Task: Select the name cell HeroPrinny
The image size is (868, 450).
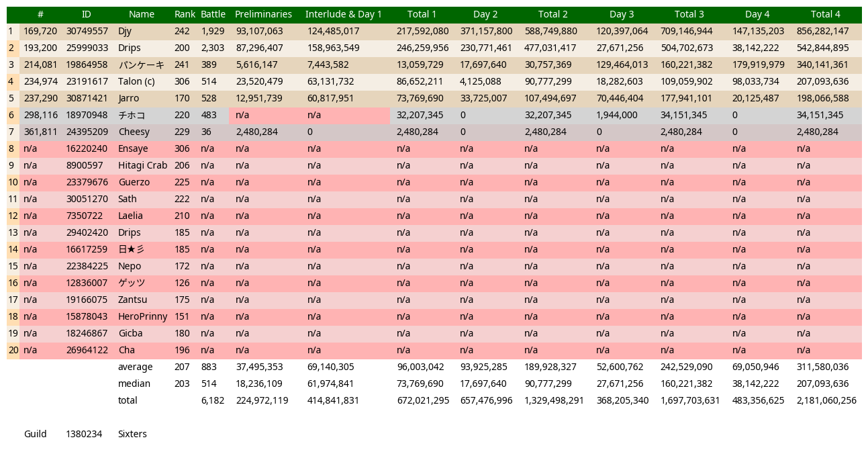Action: click(x=142, y=316)
